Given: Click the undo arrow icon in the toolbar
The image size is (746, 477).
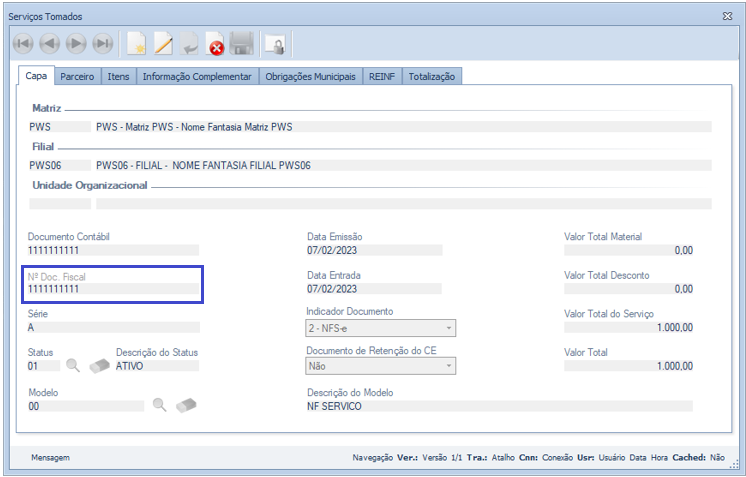Looking at the screenshot, I should tap(189, 44).
